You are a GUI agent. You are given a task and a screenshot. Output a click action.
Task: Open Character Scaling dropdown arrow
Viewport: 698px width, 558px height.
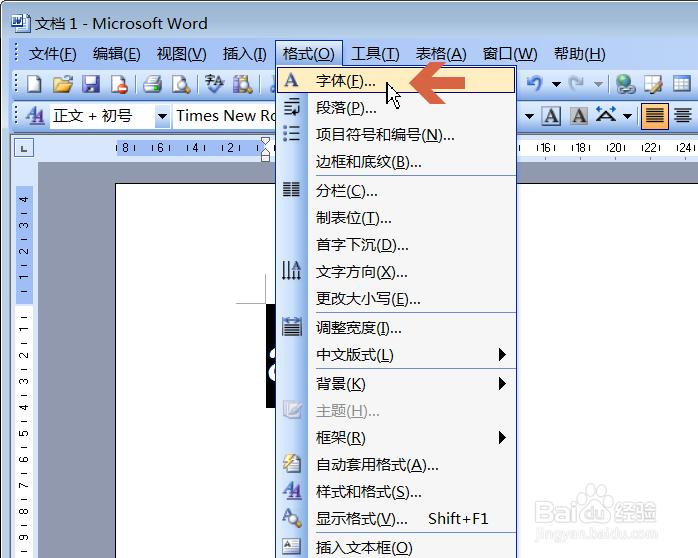coord(627,117)
